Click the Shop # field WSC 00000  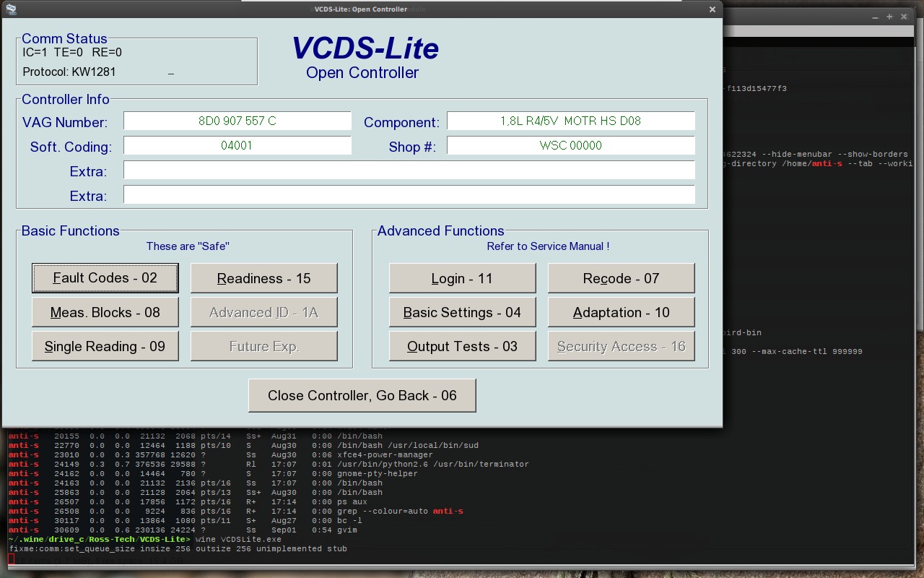pyautogui.click(x=571, y=145)
